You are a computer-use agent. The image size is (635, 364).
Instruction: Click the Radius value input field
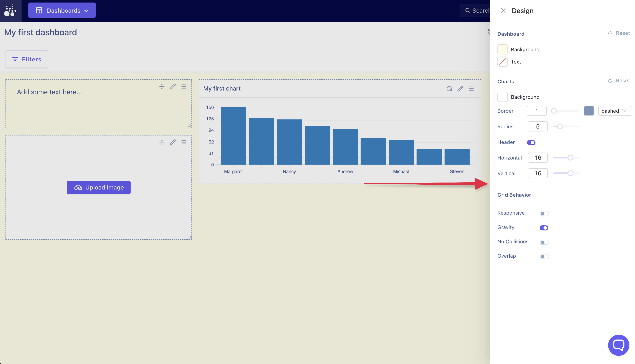(537, 126)
